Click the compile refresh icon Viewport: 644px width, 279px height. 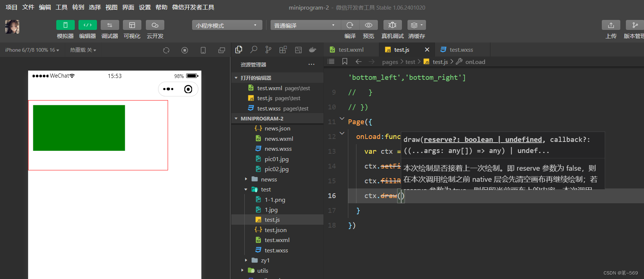[x=350, y=25]
